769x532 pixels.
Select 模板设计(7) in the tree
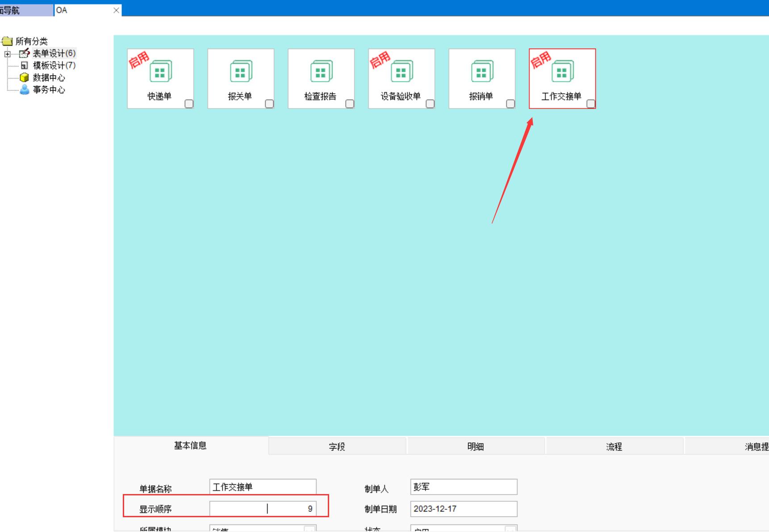tap(54, 66)
